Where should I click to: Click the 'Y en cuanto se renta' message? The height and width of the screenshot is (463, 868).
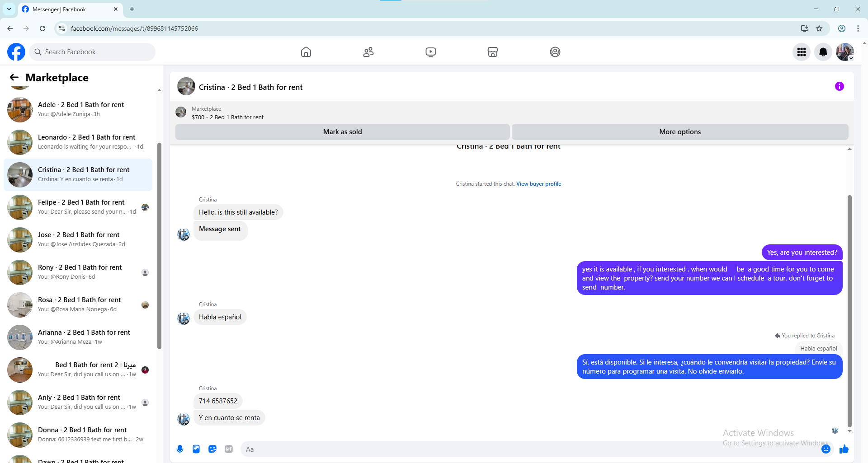click(x=229, y=418)
